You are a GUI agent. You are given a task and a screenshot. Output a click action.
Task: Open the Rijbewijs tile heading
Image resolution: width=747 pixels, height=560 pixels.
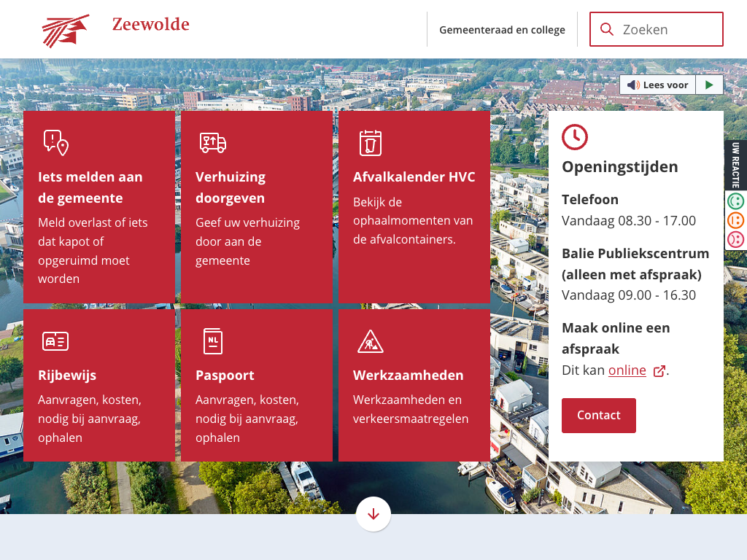click(67, 376)
